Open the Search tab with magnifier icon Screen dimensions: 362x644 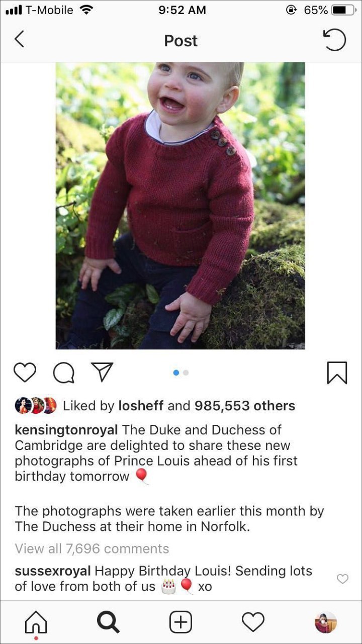[108, 623]
